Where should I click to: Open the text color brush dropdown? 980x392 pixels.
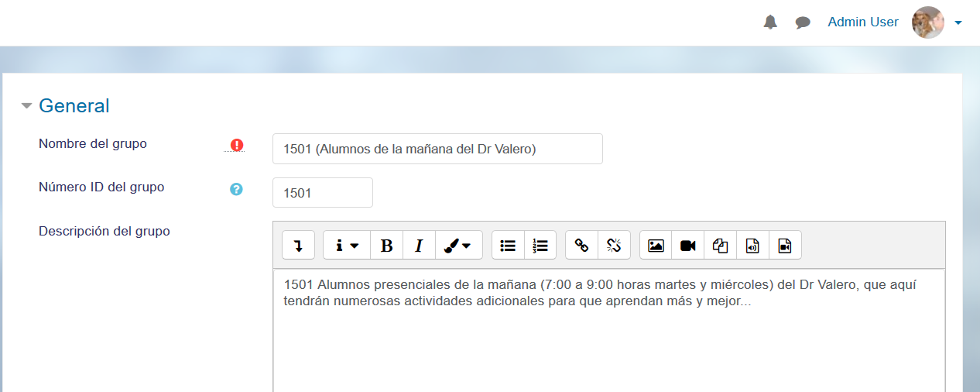pos(458,245)
